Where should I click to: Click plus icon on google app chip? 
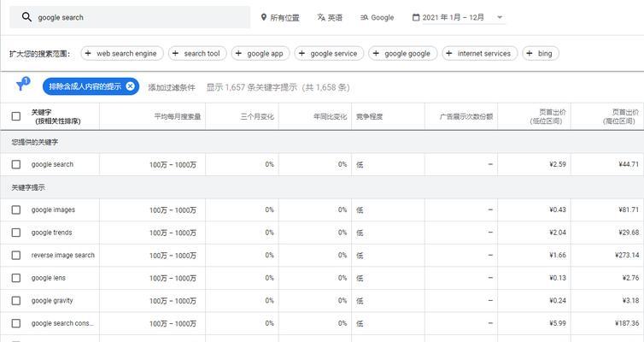point(238,53)
